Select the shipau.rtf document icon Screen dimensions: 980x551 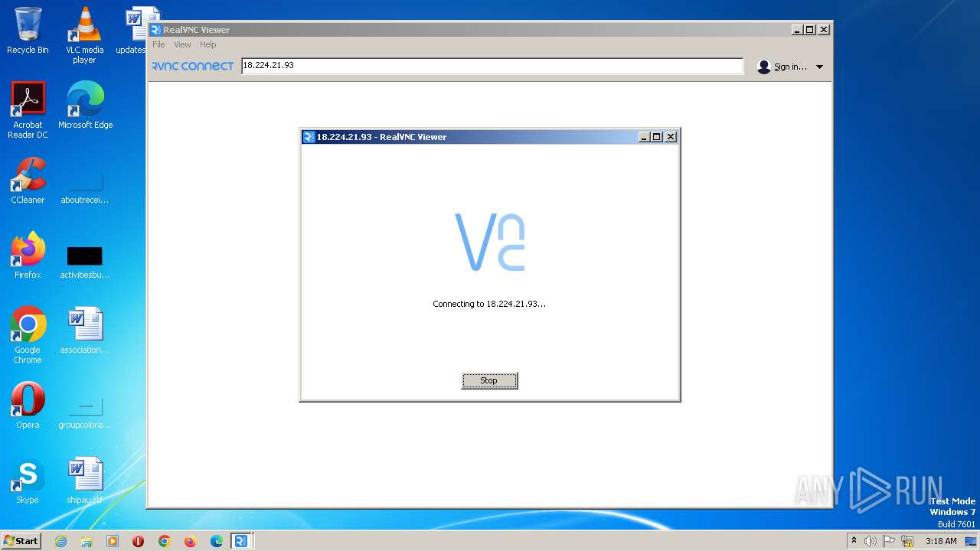(x=85, y=481)
